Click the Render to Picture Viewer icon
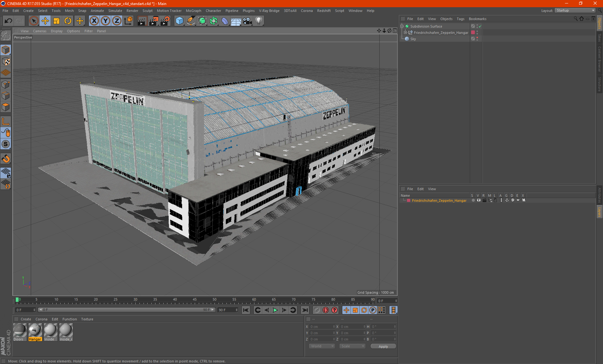The height and width of the screenshot is (364, 603). pos(154,21)
